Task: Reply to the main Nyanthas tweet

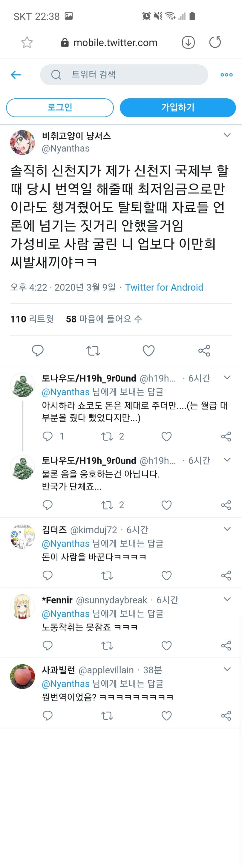Action: tap(37, 351)
